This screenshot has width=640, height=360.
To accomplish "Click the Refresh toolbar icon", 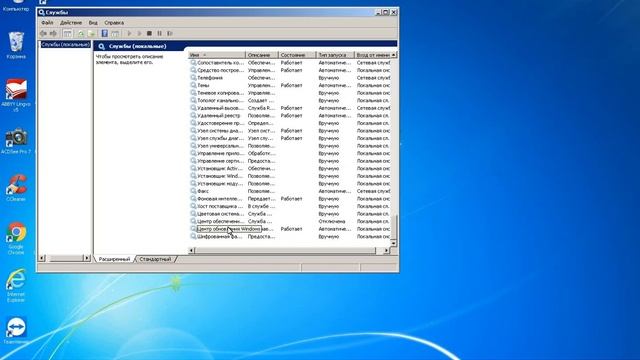I will (x=81, y=33).
